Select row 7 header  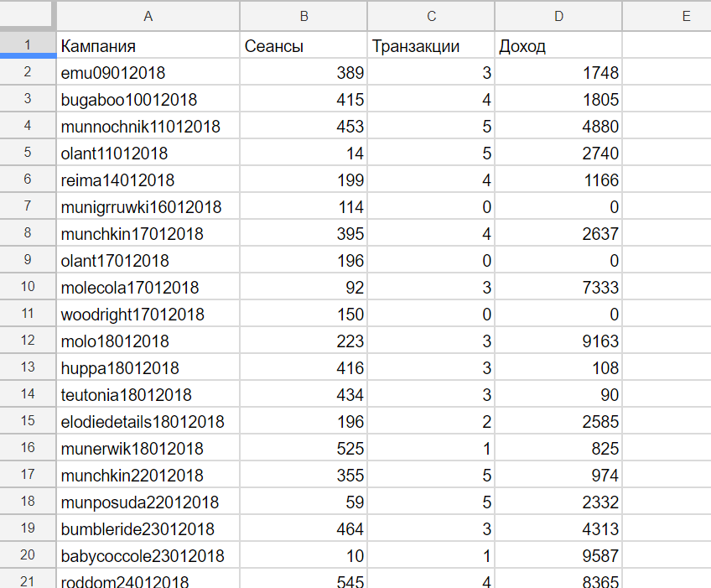point(27,206)
